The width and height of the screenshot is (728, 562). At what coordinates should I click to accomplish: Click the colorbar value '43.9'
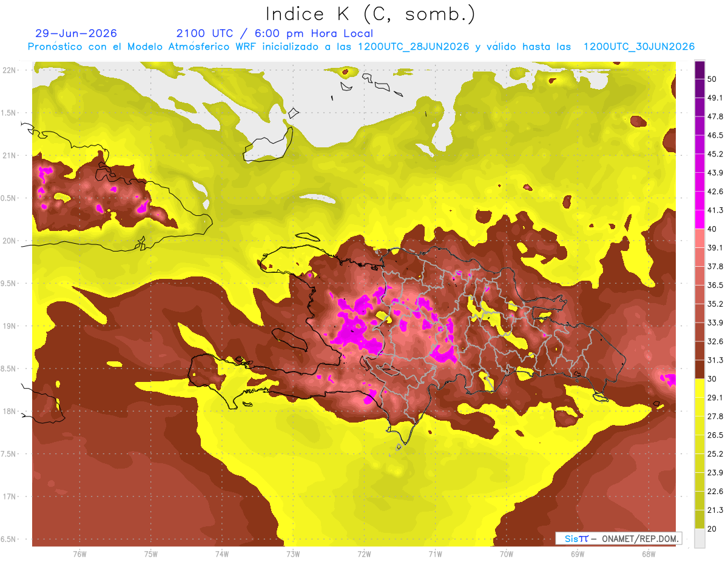click(715, 173)
